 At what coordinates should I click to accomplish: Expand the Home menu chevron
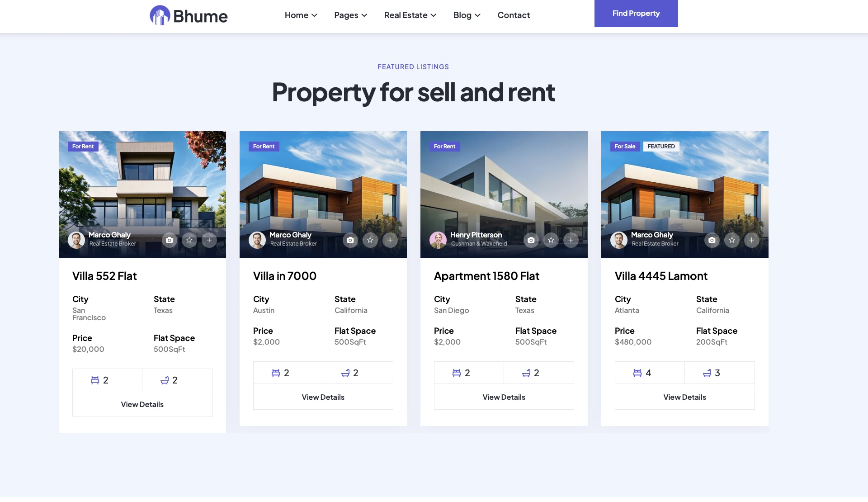315,15
